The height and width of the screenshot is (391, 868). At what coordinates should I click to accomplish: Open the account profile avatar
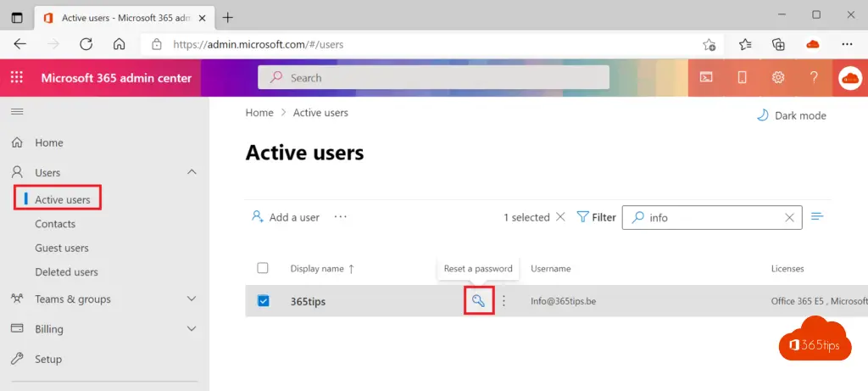click(850, 78)
